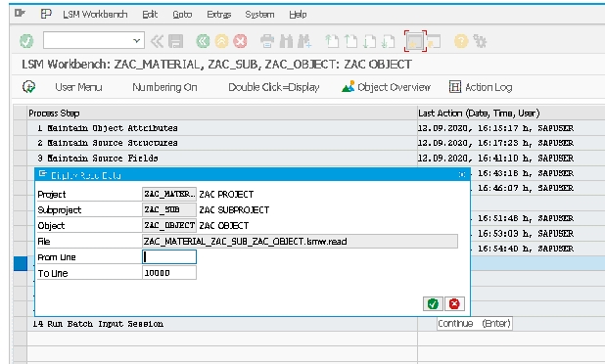
Task: Click the Next Page icon
Action: click(369, 41)
